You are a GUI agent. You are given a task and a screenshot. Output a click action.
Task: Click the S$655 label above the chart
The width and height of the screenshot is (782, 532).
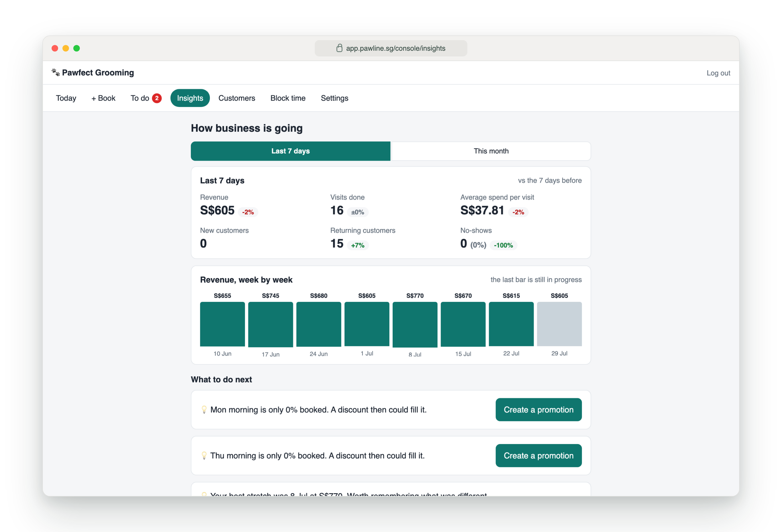[x=222, y=296]
